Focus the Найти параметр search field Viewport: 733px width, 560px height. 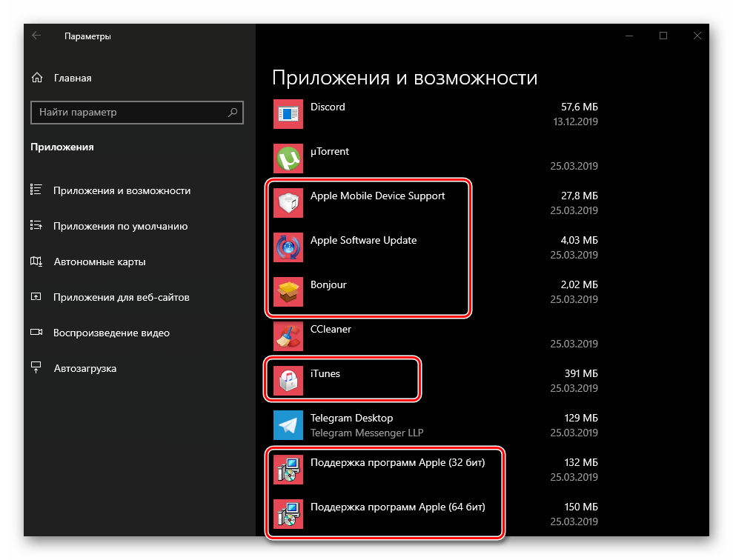point(137,113)
